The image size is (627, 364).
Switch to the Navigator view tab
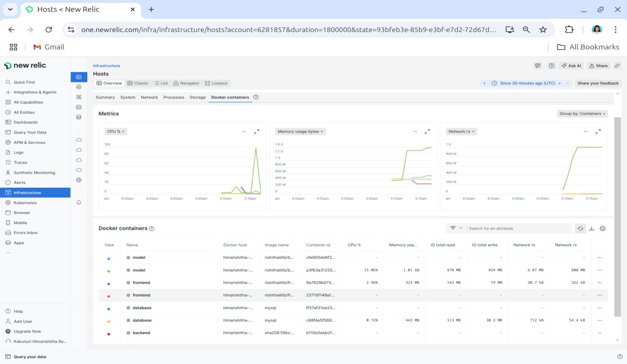pos(186,83)
